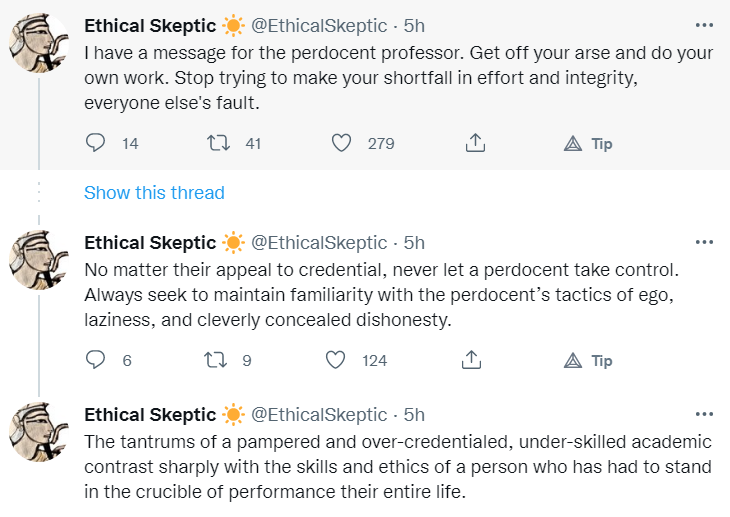Reply to the perdocent professor tweet
730x517 pixels.
[x=96, y=144]
